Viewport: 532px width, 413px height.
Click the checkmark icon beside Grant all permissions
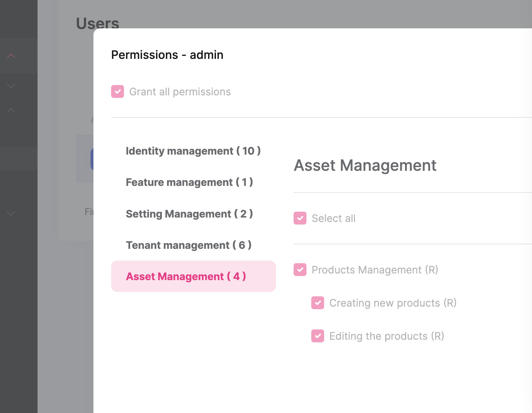coord(117,91)
